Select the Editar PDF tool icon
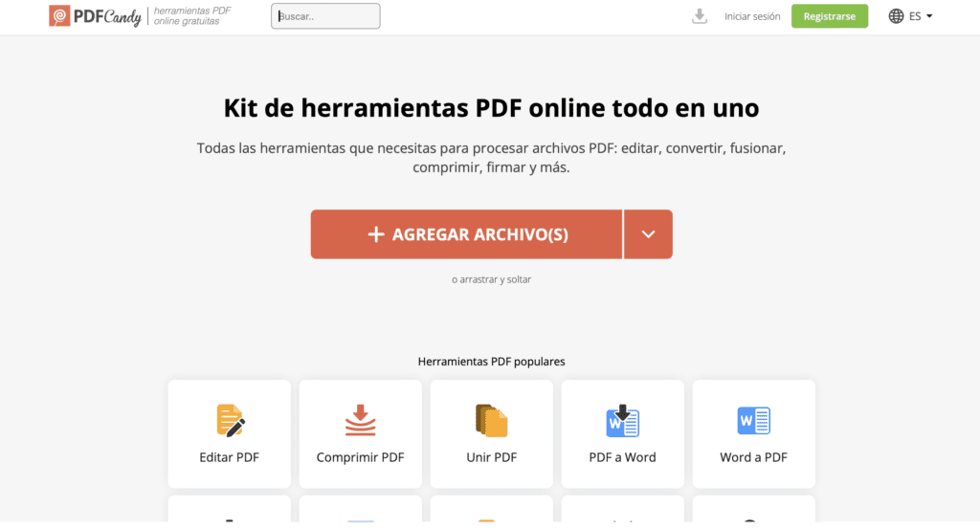Viewport: 980px width, 530px height. 230,420
